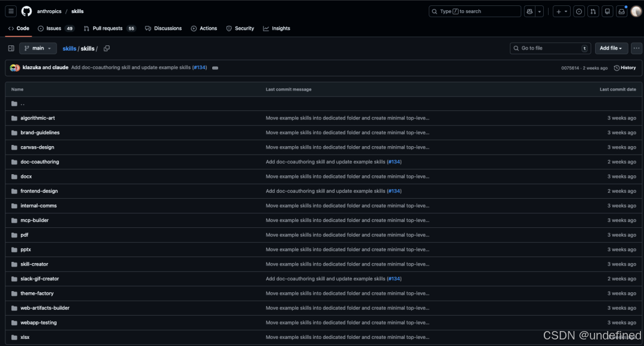
Task: Open the canvas-design folder
Action: 37,147
